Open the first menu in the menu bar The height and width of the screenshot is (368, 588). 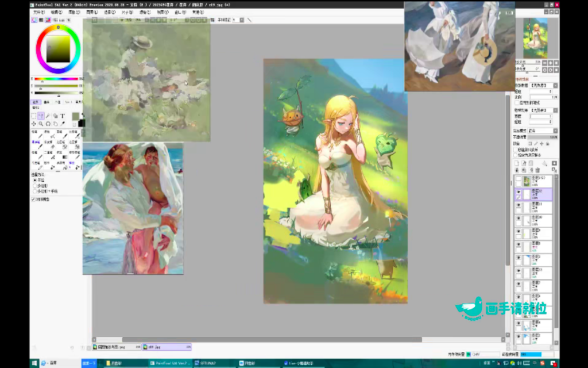click(x=38, y=11)
